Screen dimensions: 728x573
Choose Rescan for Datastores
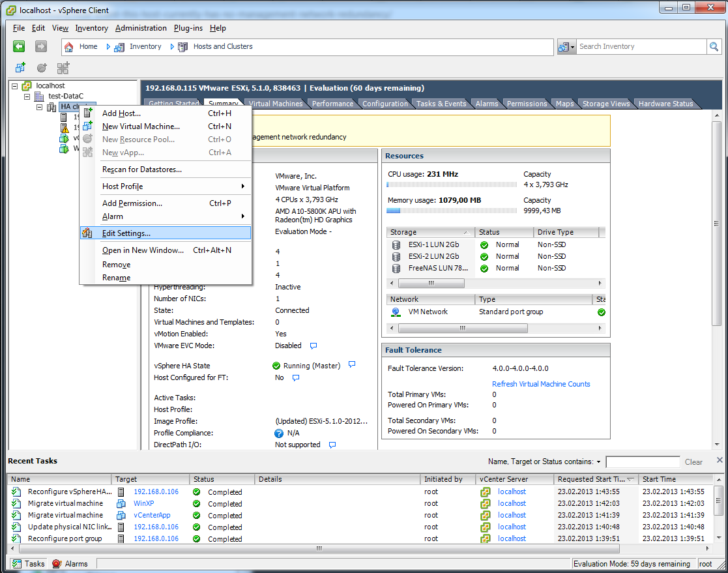166,169
